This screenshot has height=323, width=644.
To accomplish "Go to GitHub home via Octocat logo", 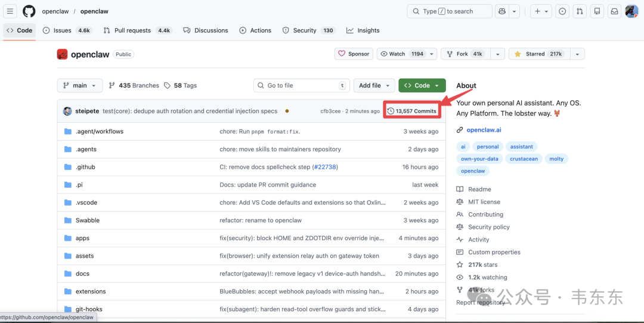I will pyautogui.click(x=29, y=11).
